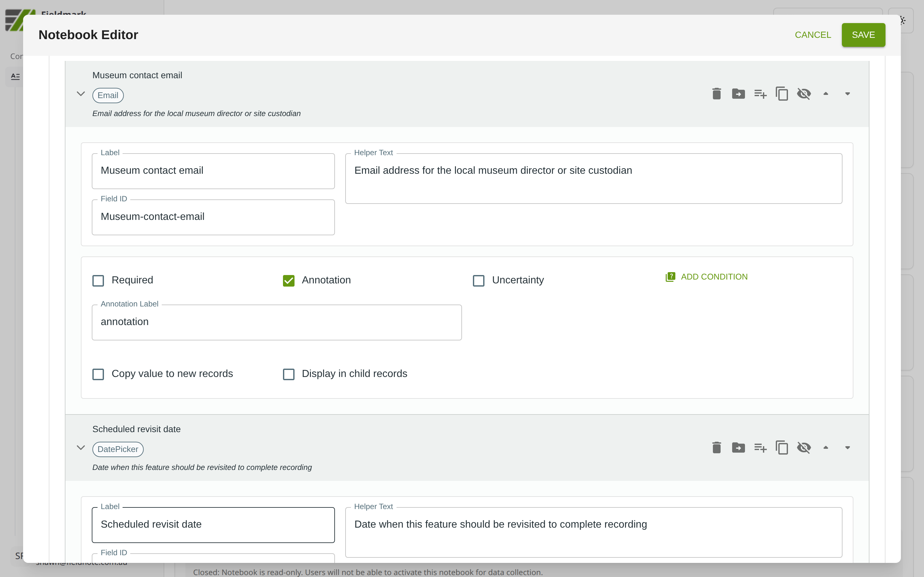Collapse the Museum contact email field
Image resolution: width=924 pixels, height=577 pixels.
pyautogui.click(x=81, y=94)
